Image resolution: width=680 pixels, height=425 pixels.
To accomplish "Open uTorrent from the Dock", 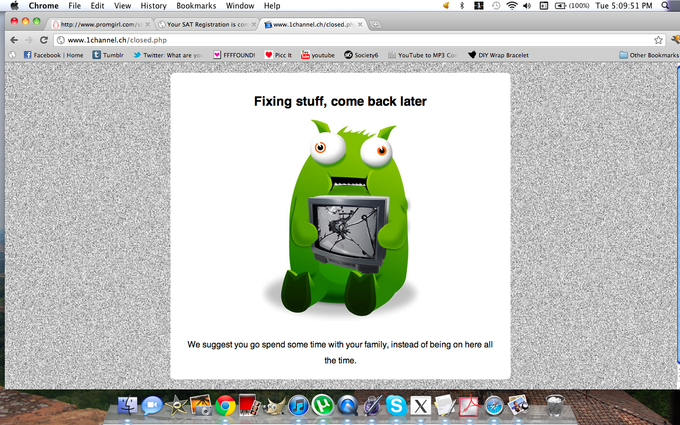I will click(323, 405).
